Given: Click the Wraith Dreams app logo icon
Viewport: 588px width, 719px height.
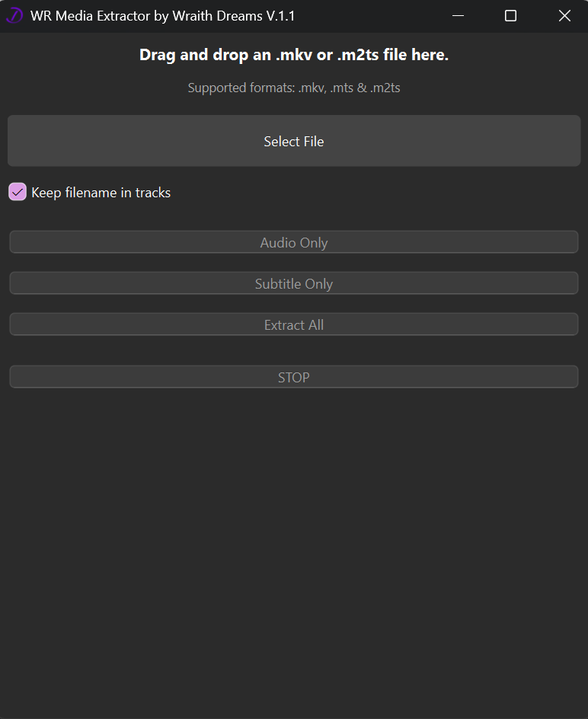Looking at the screenshot, I should pos(14,16).
